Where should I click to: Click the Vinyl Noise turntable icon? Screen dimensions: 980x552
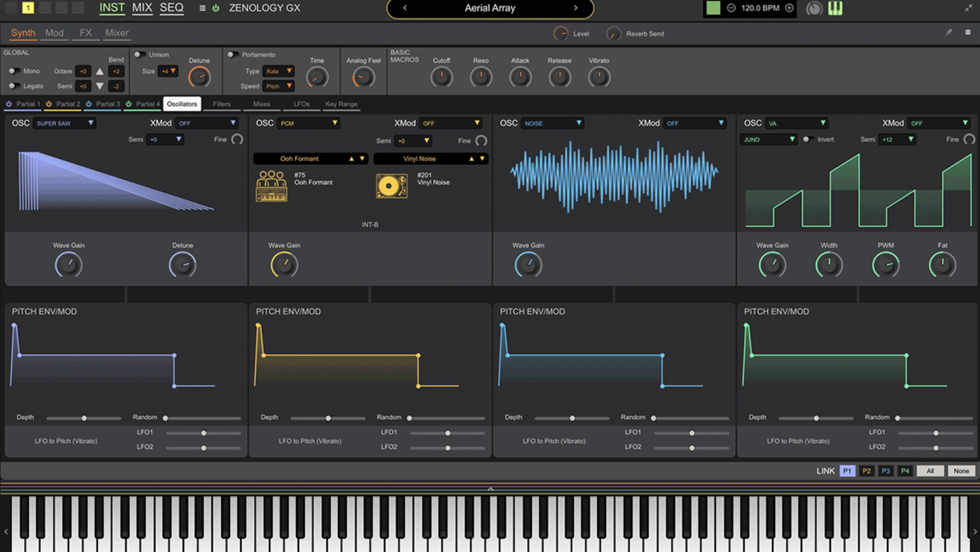tap(392, 186)
